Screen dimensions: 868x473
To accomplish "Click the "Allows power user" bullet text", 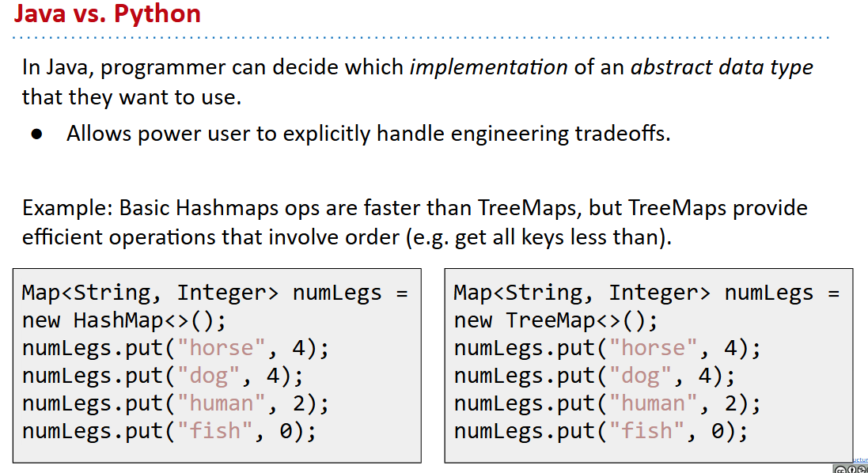I will (368, 134).
